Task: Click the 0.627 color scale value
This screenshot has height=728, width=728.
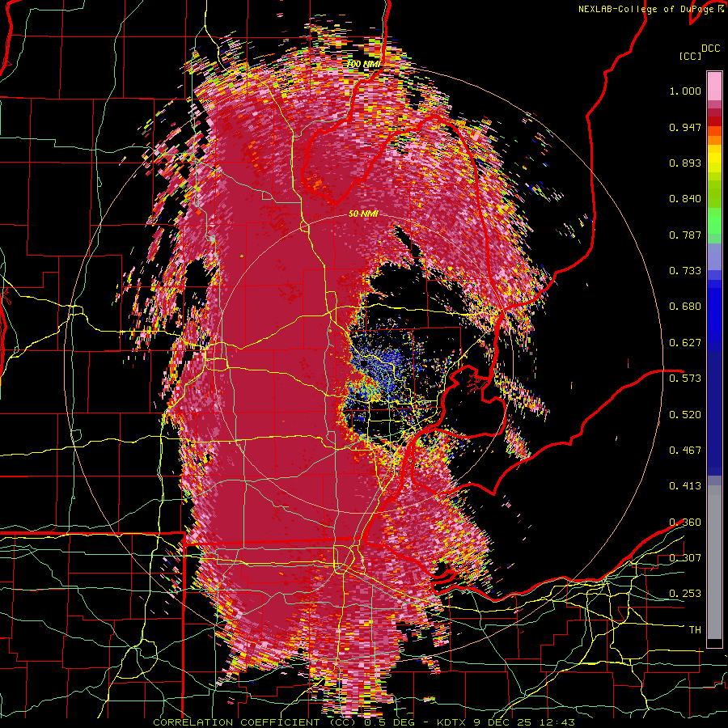Action: point(685,343)
